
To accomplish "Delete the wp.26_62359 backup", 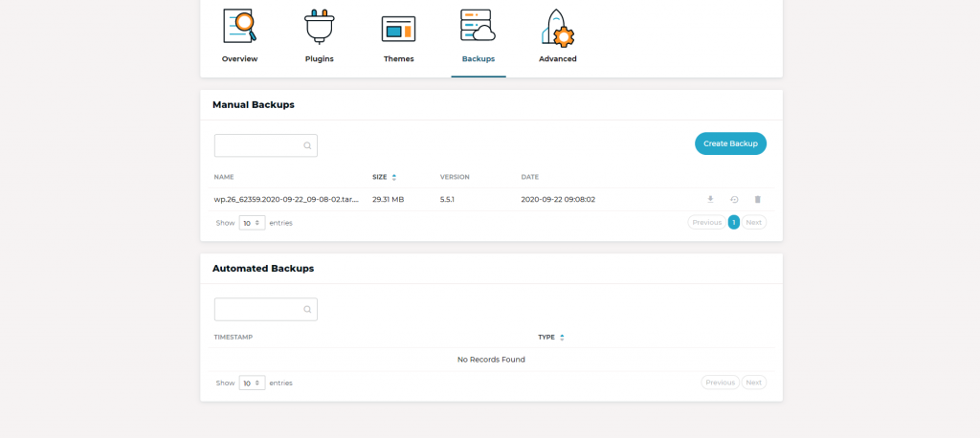I will (x=758, y=199).
